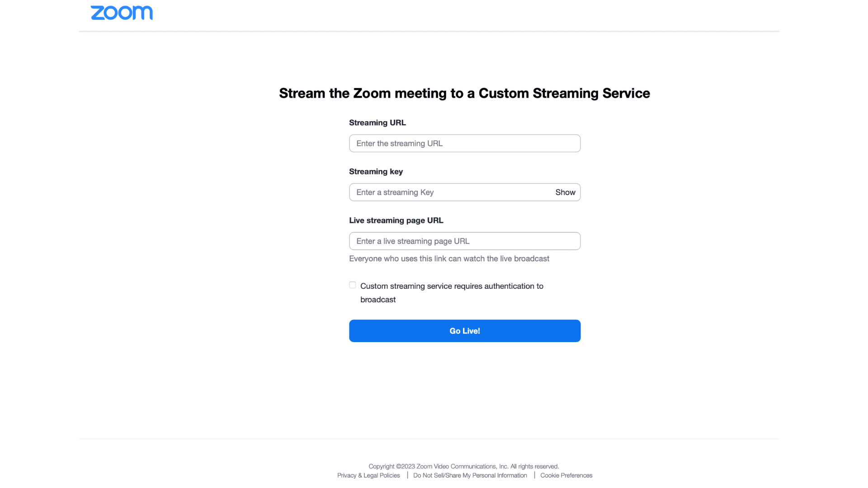Select the Live streaming page URL field
The image size is (868, 488).
(465, 241)
